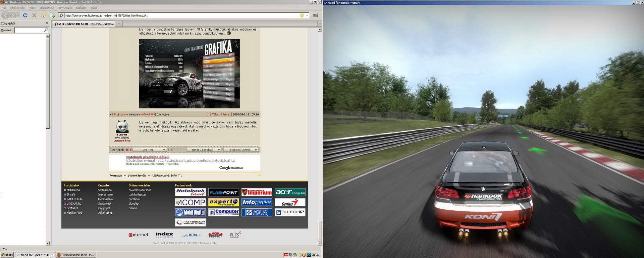
Task: Go back with Firefox back arrow
Action: click(5, 15)
